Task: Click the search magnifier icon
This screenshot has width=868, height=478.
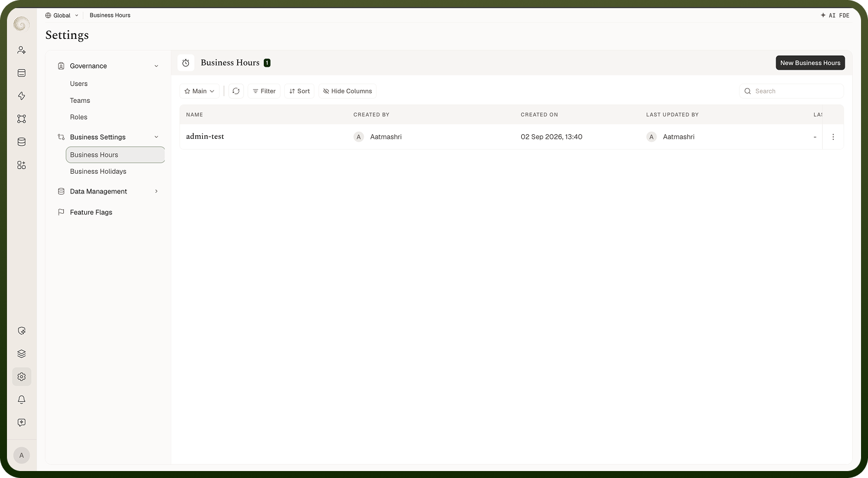Action: pyautogui.click(x=748, y=91)
